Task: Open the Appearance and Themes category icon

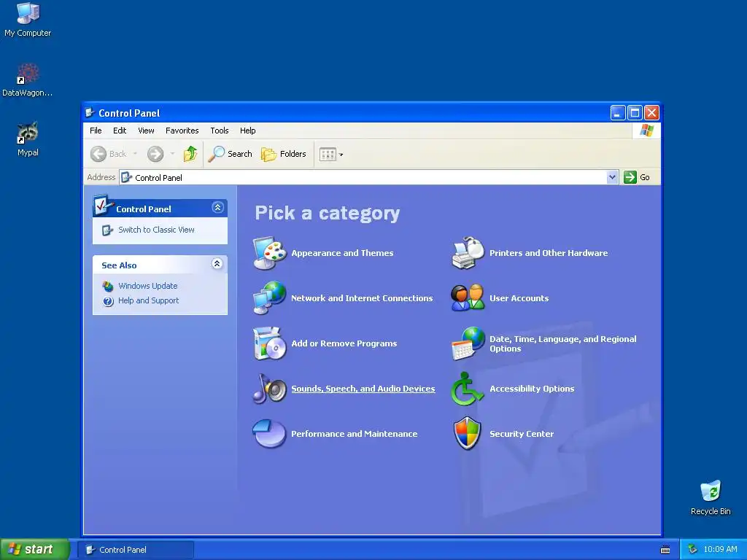Action: (x=269, y=253)
